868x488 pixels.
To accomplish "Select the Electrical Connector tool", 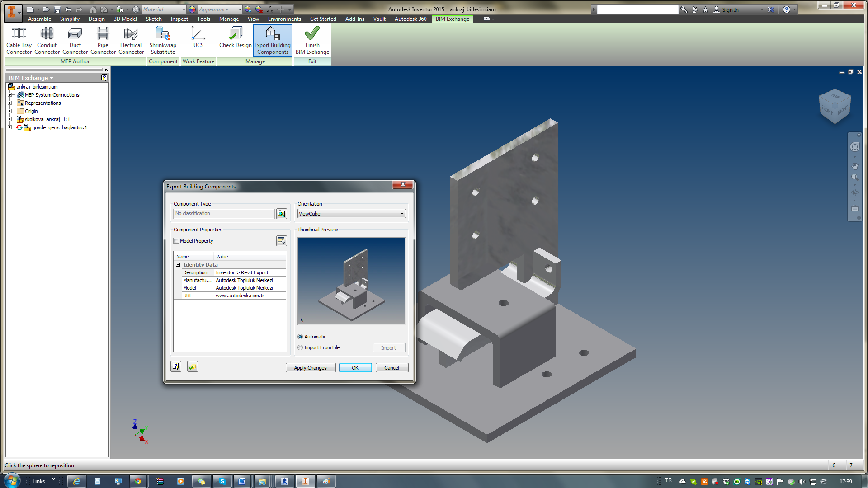I will point(131,41).
